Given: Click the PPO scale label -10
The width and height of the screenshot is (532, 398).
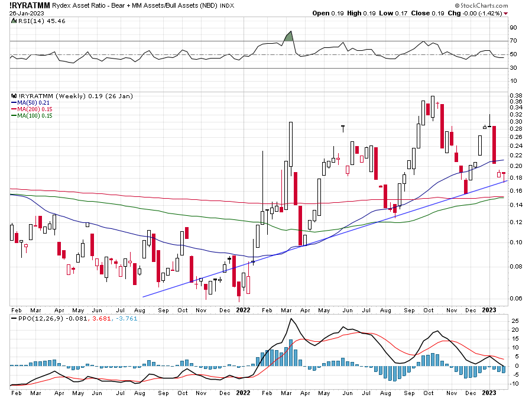Looking at the screenshot, I should click(x=514, y=384).
